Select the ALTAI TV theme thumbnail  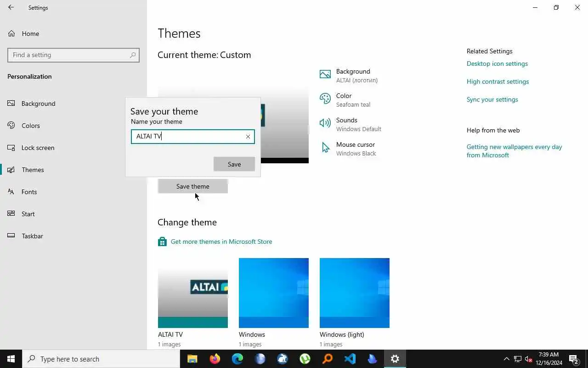pos(193,293)
